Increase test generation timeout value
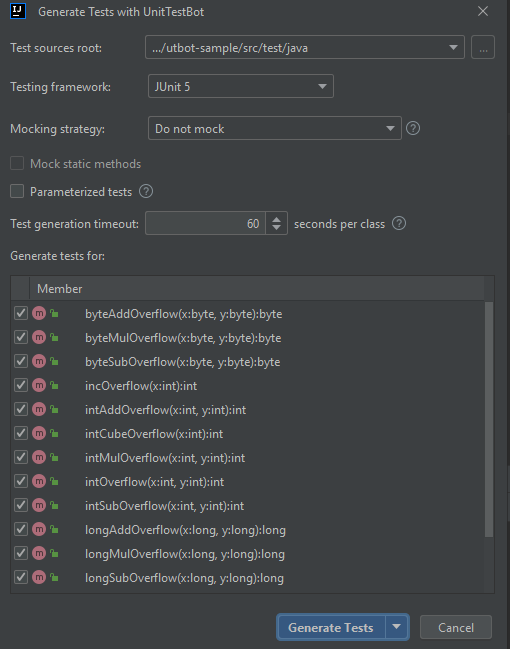The height and width of the screenshot is (649, 510). pos(277,218)
